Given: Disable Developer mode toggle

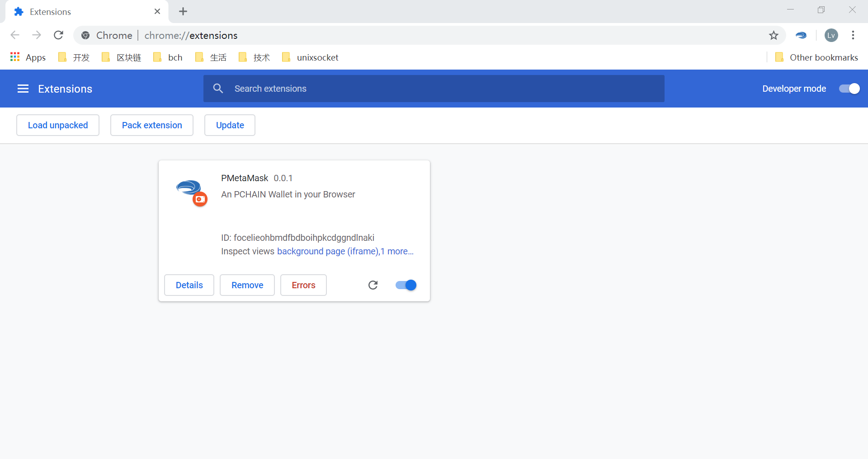Looking at the screenshot, I should click(x=849, y=89).
